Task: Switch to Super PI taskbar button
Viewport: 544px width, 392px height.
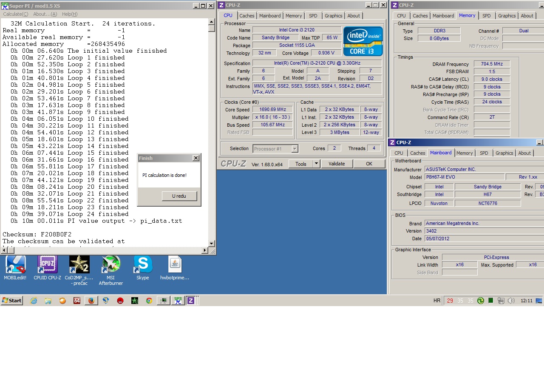Action: pyautogui.click(x=178, y=301)
